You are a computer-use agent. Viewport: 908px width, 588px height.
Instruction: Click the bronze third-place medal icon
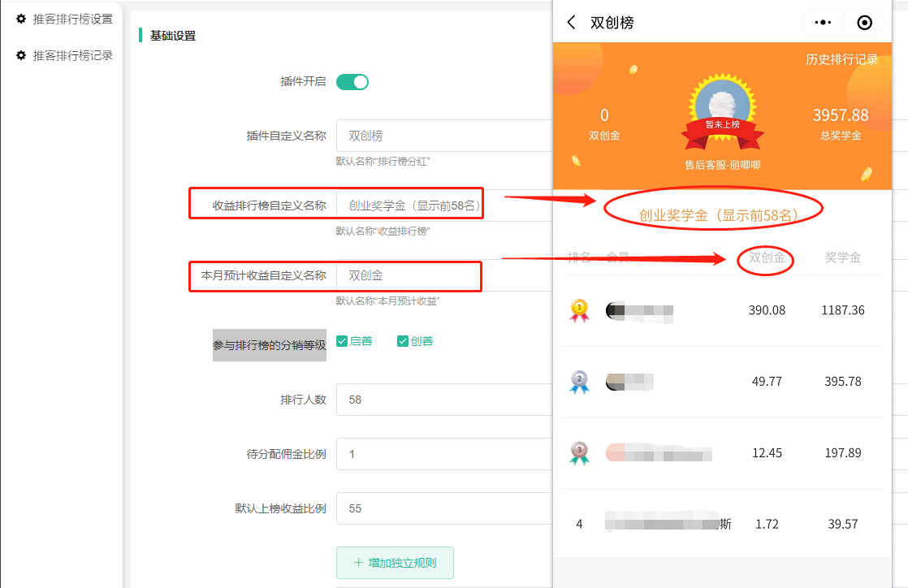[579, 453]
